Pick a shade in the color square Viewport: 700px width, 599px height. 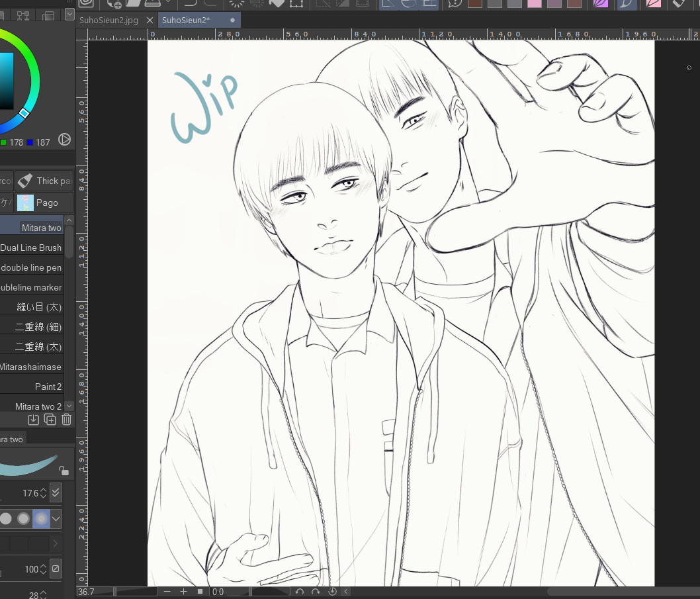pyautogui.click(x=6, y=81)
